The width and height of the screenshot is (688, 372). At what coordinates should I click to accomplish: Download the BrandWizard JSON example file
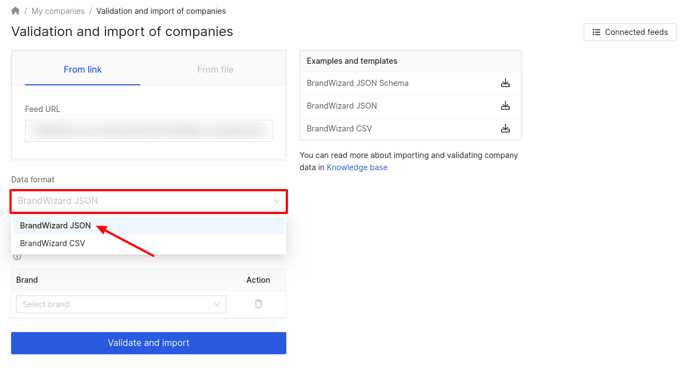click(x=505, y=106)
